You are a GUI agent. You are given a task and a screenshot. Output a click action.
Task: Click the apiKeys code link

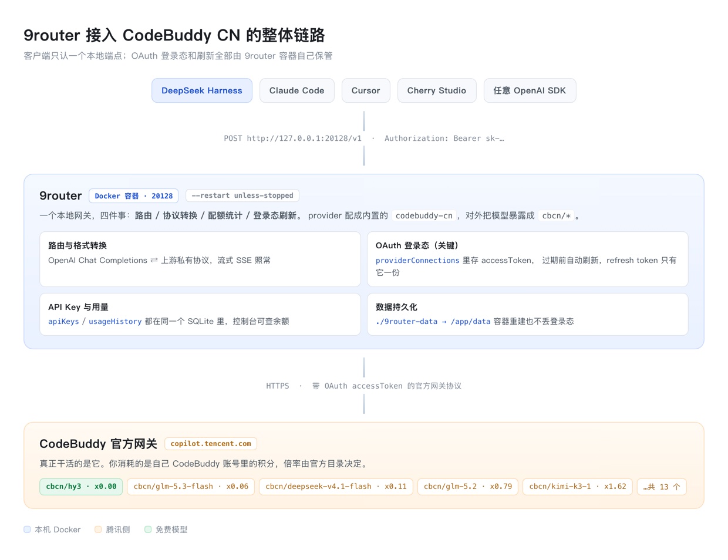click(63, 322)
